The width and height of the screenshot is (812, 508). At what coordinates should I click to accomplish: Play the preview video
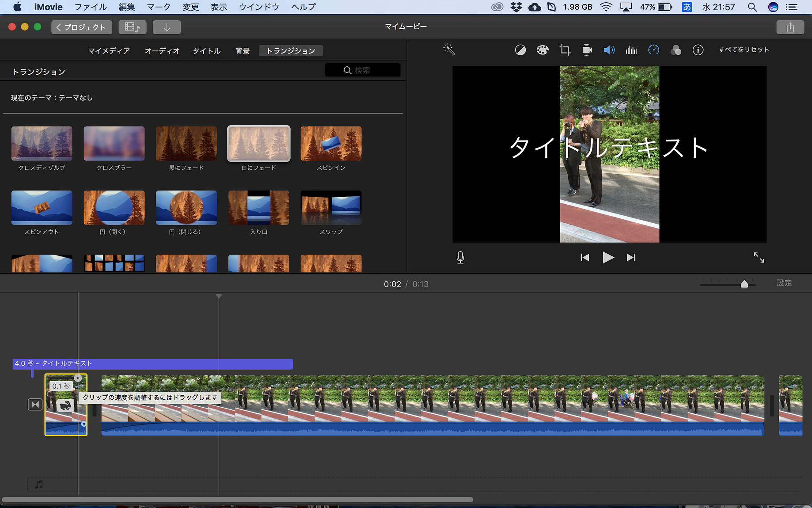click(x=608, y=257)
